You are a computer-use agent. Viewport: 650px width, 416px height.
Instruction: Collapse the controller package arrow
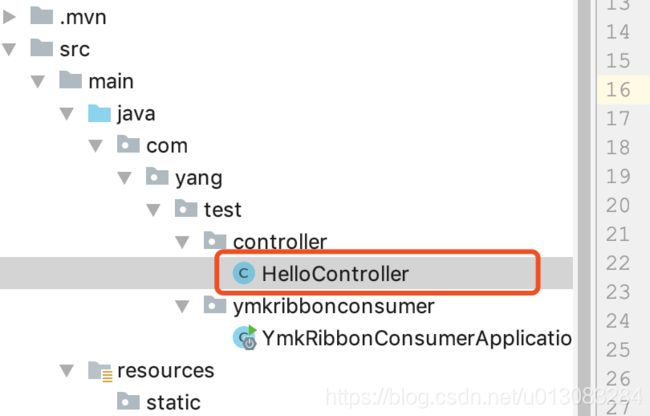click(182, 242)
